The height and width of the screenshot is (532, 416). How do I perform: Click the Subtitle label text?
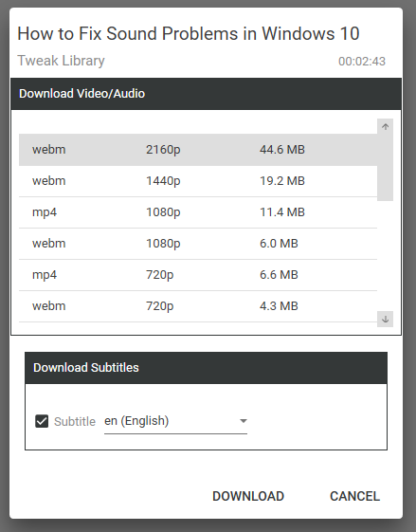[75, 421]
